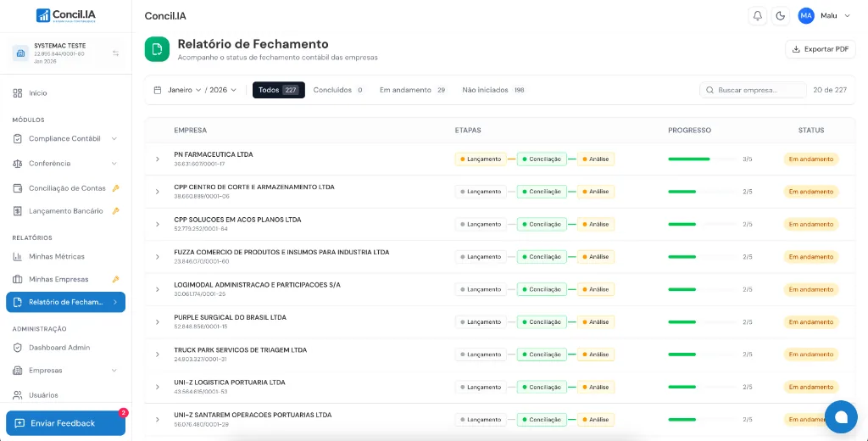Select Relatório de Fechamento sidebar item
Screen dimensions: 868x441
click(x=66, y=302)
